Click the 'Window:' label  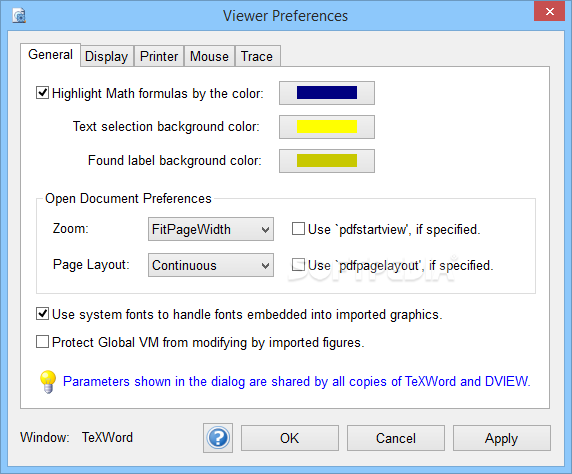[x=45, y=437]
